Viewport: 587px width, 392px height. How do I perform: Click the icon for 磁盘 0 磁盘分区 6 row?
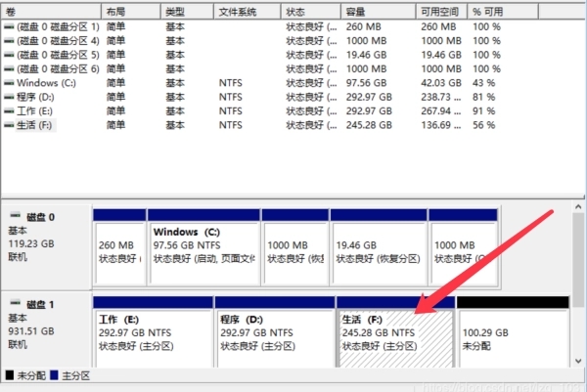point(10,68)
